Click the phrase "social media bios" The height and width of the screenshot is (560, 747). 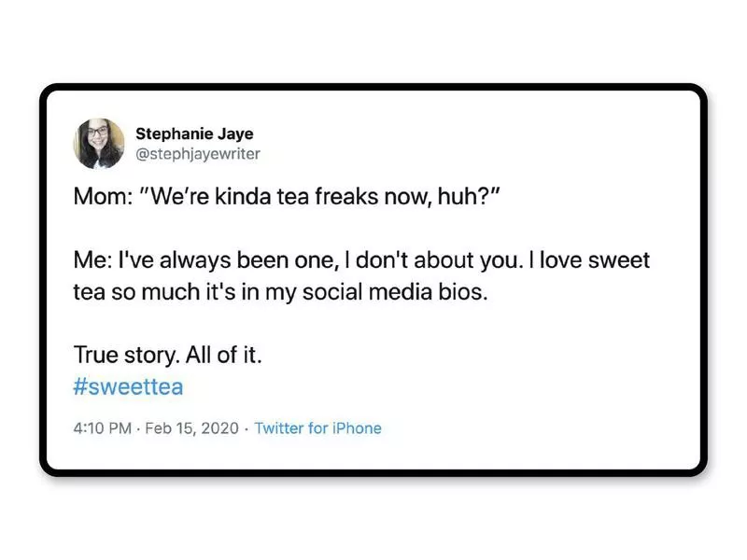tap(411, 292)
